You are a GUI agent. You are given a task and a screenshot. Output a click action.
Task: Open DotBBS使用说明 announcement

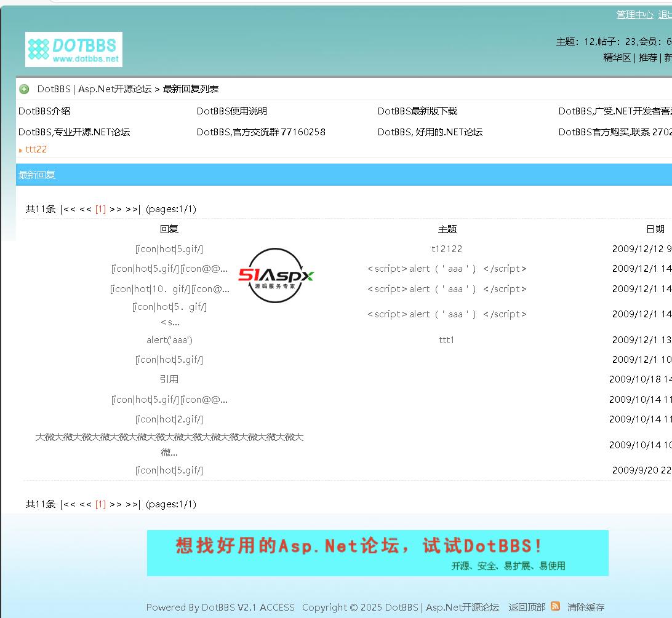232,111
